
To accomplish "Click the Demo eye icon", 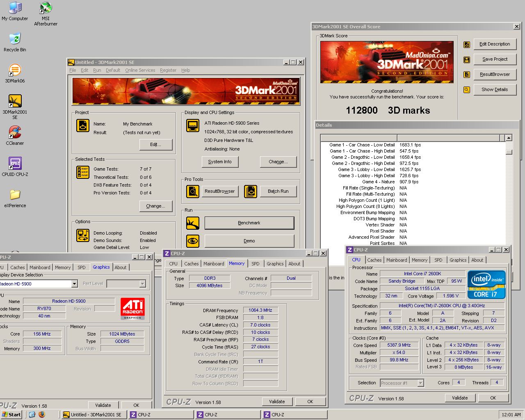I will tap(193, 241).
